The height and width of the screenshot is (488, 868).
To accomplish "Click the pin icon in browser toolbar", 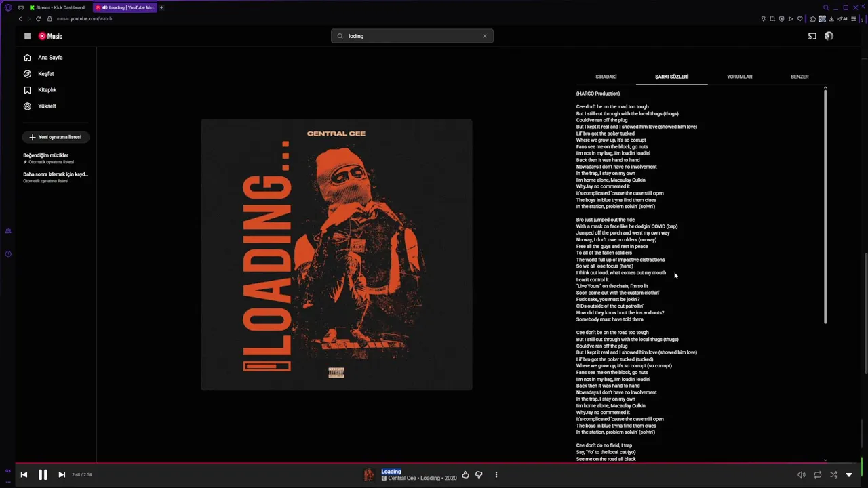I will click(x=764, y=19).
